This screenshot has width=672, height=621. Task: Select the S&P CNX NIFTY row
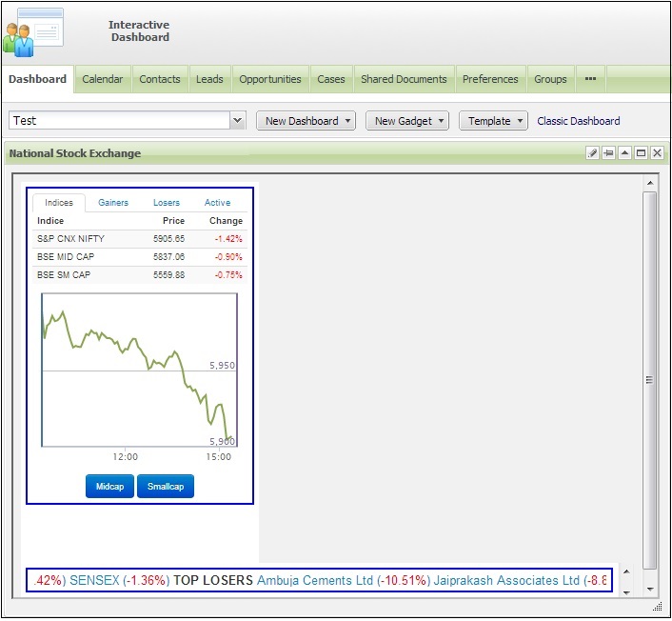140,239
